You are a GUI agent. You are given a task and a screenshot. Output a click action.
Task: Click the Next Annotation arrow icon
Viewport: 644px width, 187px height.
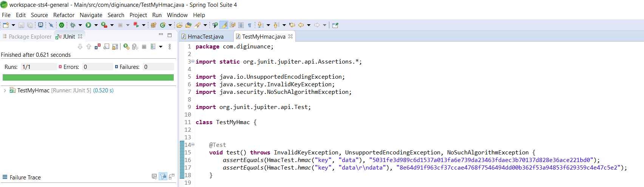tap(260, 25)
